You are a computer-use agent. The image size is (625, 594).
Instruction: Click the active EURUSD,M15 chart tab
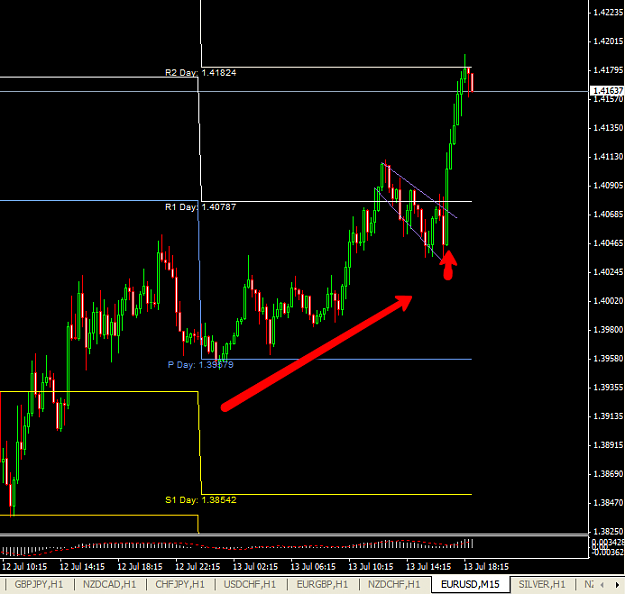[470, 584]
